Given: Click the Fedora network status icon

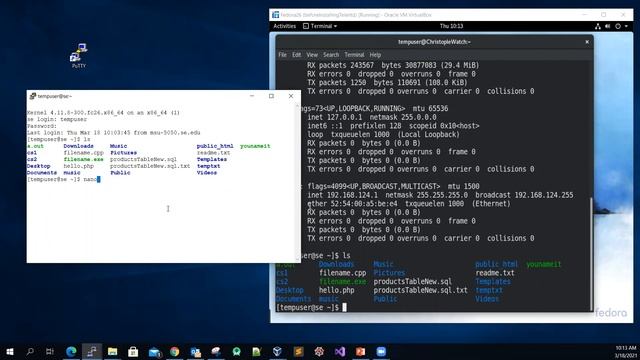Looking at the screenshot, I should (598, 26).
